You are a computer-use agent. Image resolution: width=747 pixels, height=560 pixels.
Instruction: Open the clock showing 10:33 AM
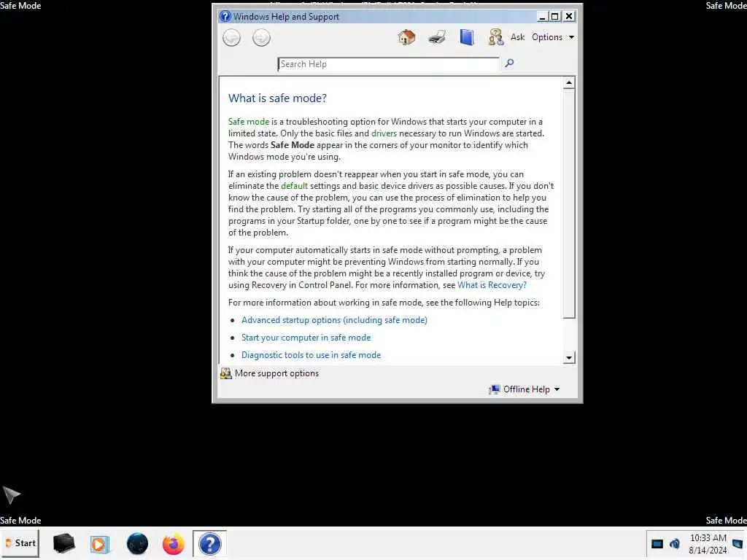coord(708,544)
